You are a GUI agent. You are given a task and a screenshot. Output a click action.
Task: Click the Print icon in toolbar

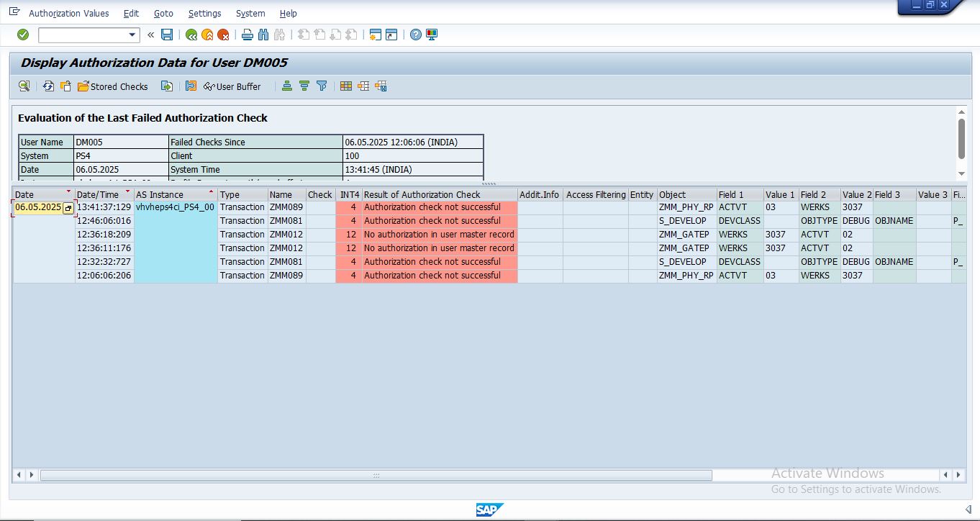(247, 35)
